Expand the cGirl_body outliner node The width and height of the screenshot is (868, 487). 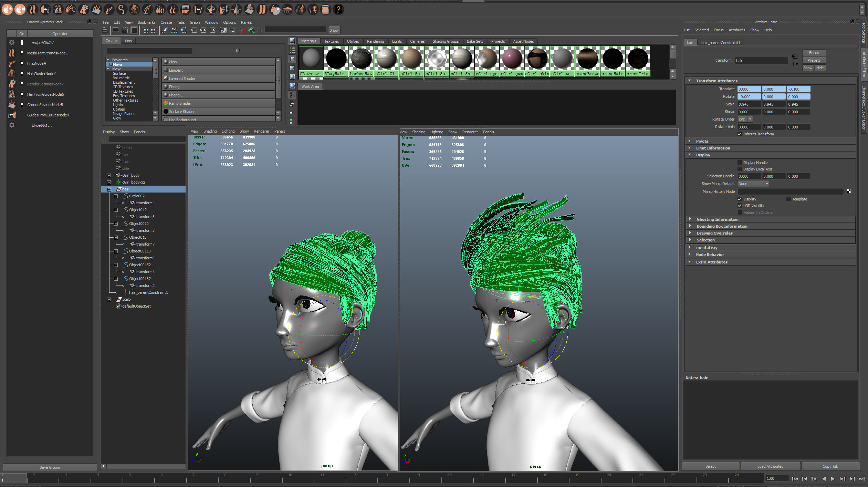tap(109, 175)
